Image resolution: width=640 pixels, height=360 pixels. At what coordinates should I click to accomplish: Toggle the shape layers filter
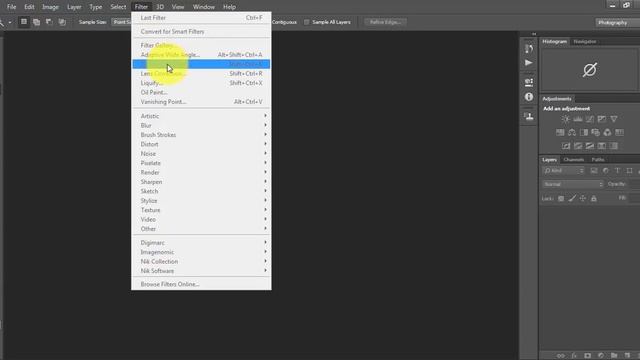tap(629, 171)
